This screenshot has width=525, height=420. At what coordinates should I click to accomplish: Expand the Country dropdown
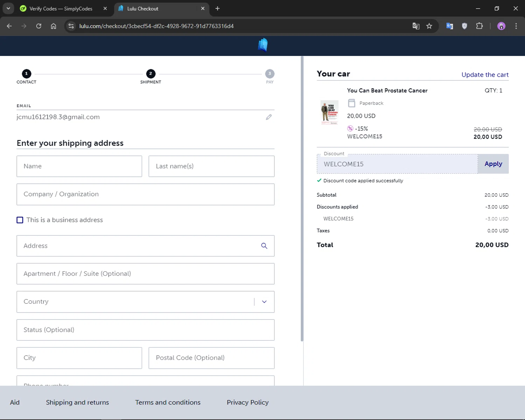264,302
